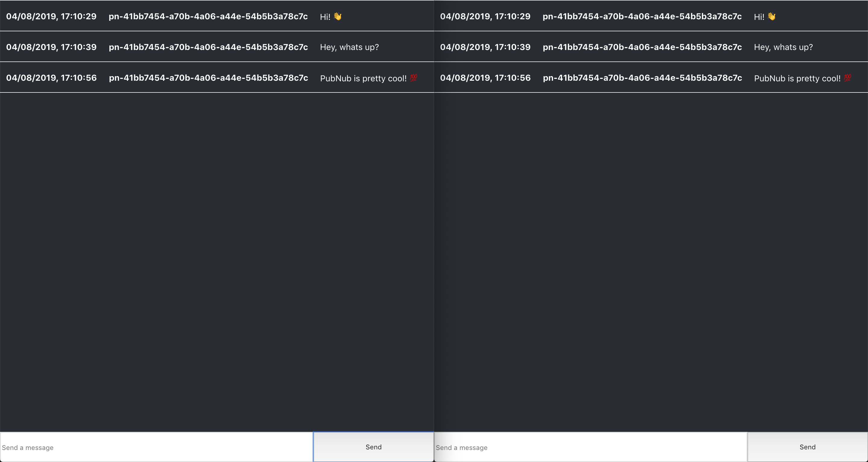Click 'PubNub is pretty cool!' in the left chat
Image resolution: width=868 pixels, height=462 pixels.
coord(363,79)
